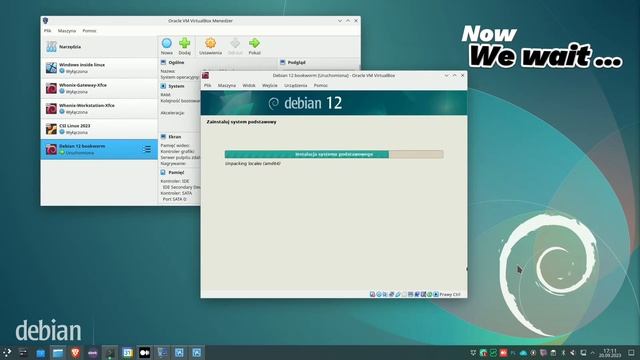This screenshot has height=360, width=640.
Task: Click the second taskbar icon beside launcher
Action: [23, 352]
